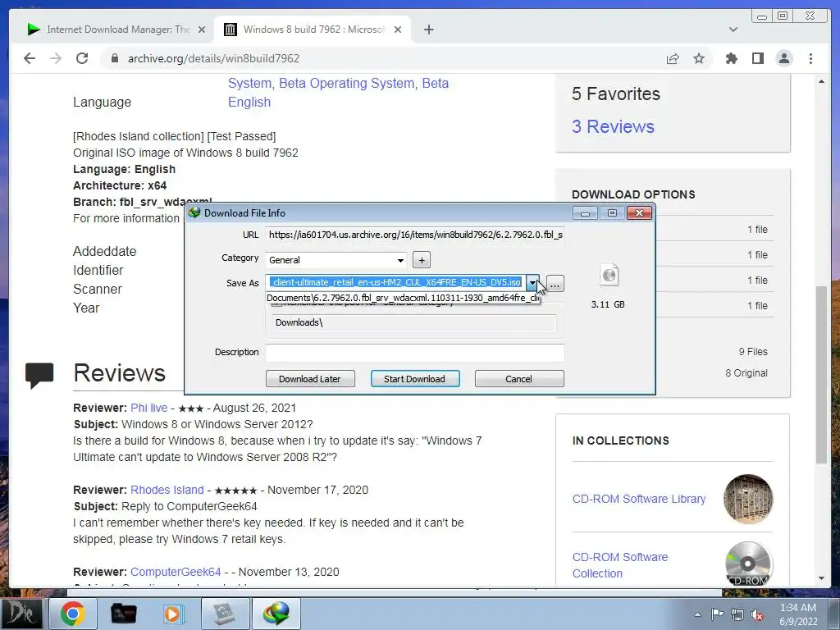
Task: Open the Internet Download Manager taskbar icon
Action: tap(276, 614)
